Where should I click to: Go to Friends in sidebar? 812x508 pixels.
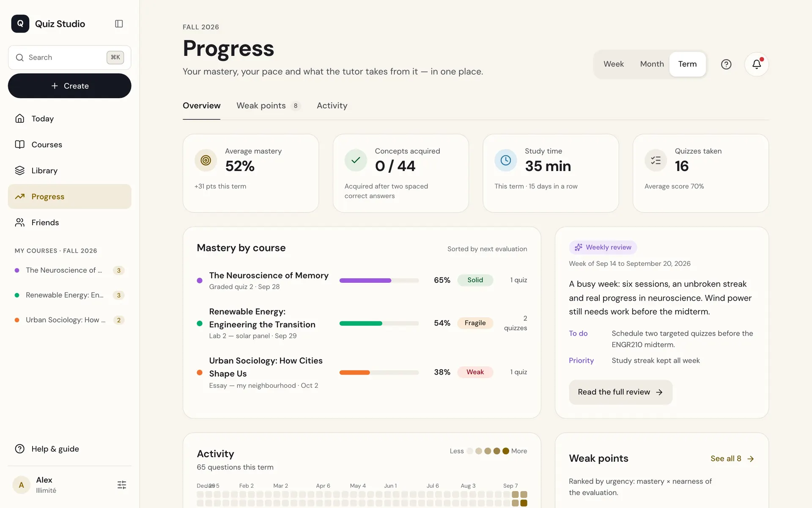[x=69, y=222]
